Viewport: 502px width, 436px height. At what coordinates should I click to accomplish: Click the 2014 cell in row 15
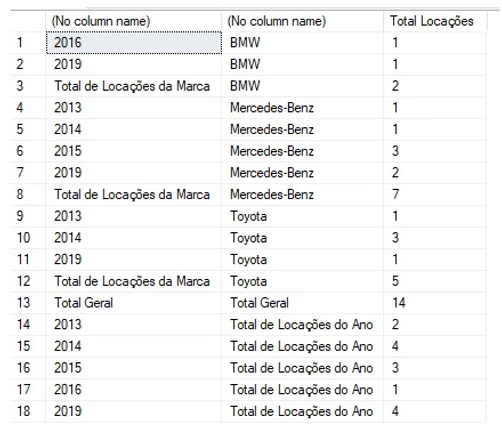(134, 346)
